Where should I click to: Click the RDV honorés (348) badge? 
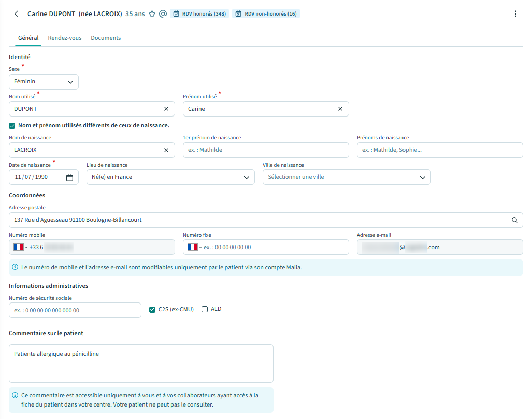point(200,14)
